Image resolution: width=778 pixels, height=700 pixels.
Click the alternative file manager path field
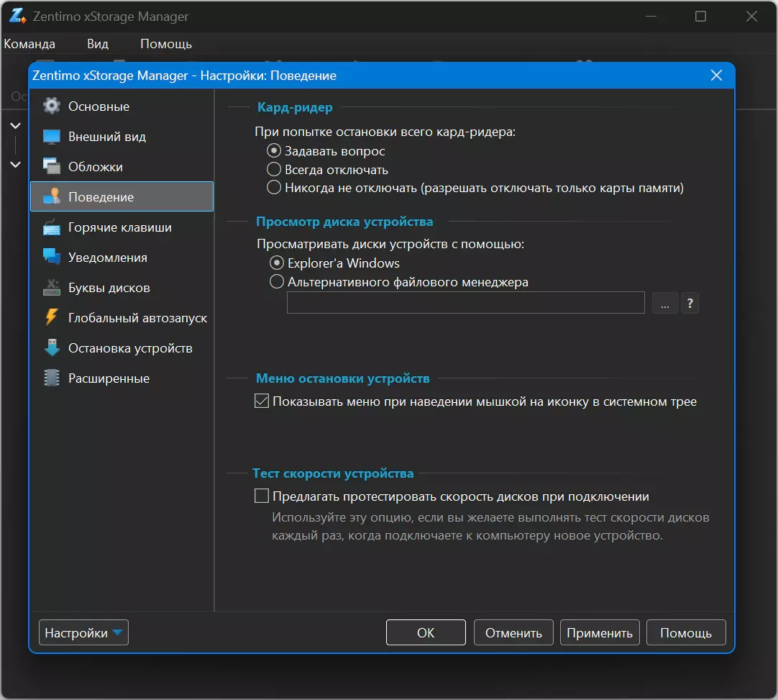point(465,303)
